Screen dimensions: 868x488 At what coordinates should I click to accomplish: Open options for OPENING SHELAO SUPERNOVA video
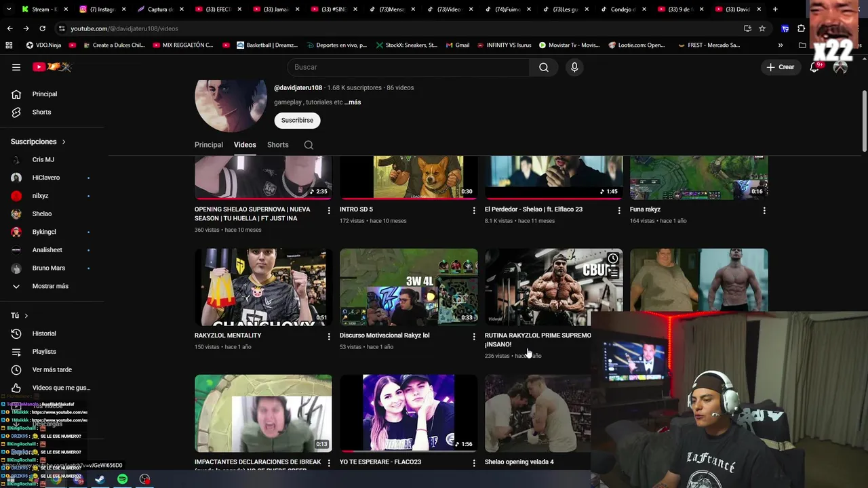pos(329,211)
